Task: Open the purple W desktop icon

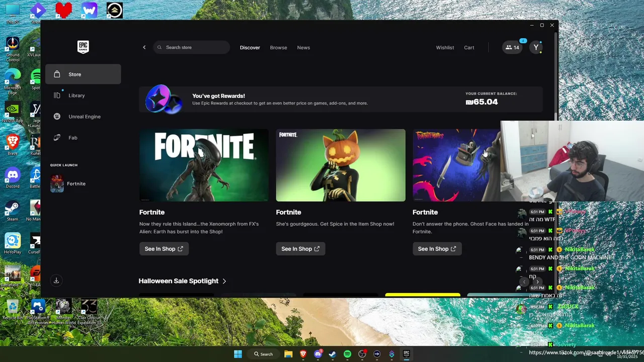Action: click(89, 10)
